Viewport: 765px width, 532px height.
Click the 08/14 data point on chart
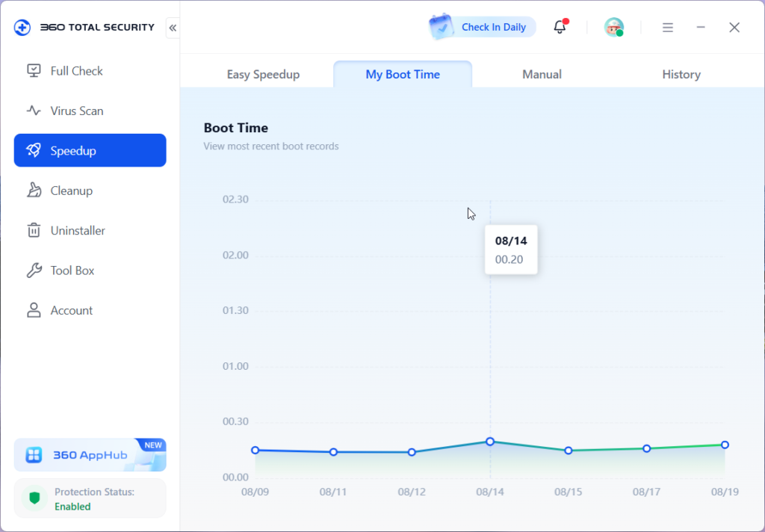tap(490, 442)
